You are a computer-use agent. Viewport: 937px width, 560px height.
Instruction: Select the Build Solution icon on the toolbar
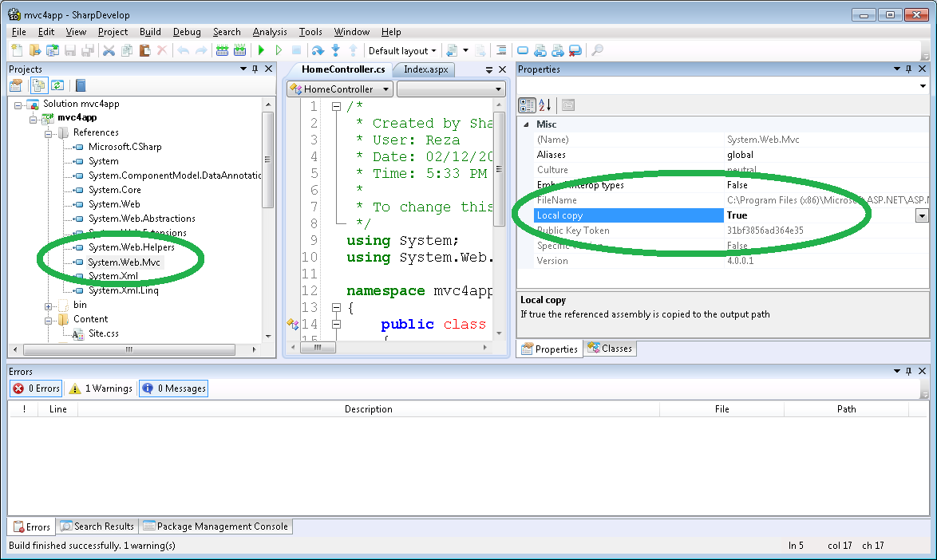[222, 50]
